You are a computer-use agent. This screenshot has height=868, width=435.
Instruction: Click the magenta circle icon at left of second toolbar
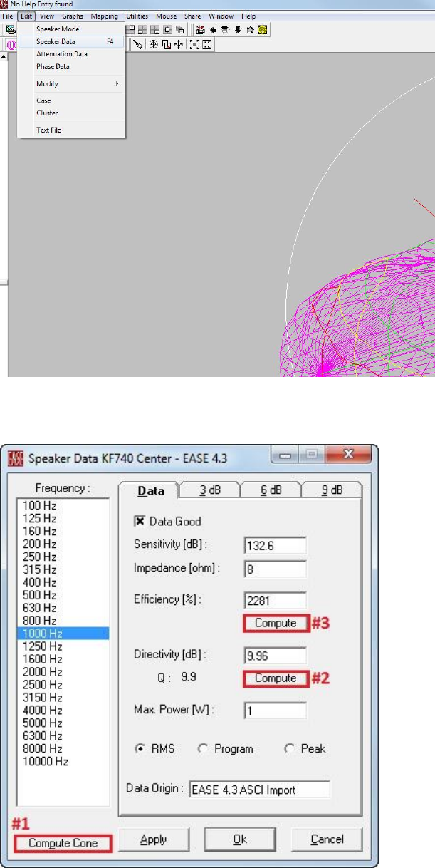pos(10,43)
